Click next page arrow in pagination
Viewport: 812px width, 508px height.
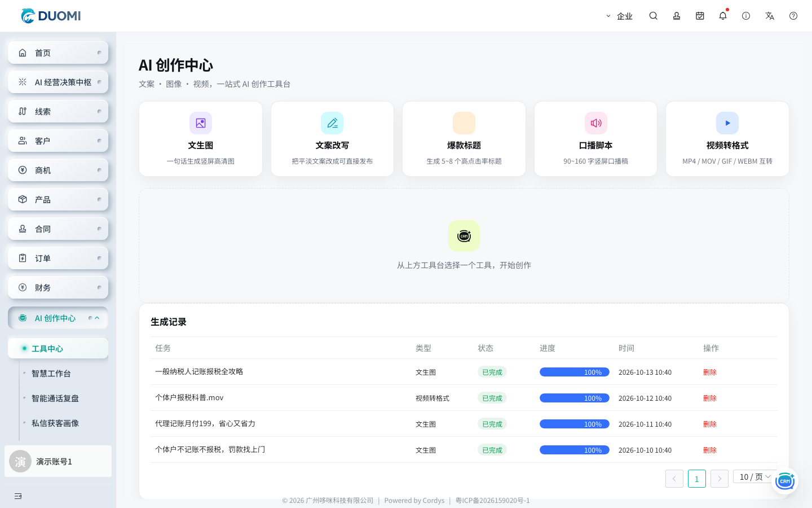point(720,479)
